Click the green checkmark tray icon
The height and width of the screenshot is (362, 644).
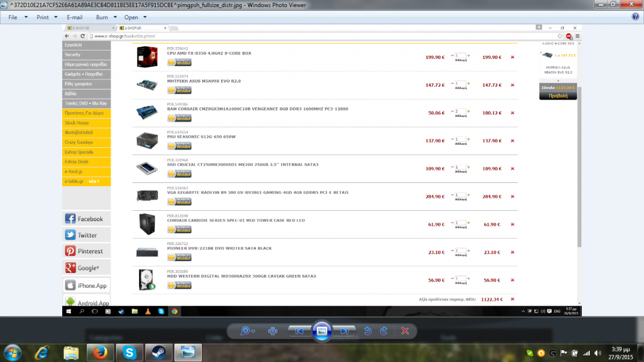click(x=530, y=353)
